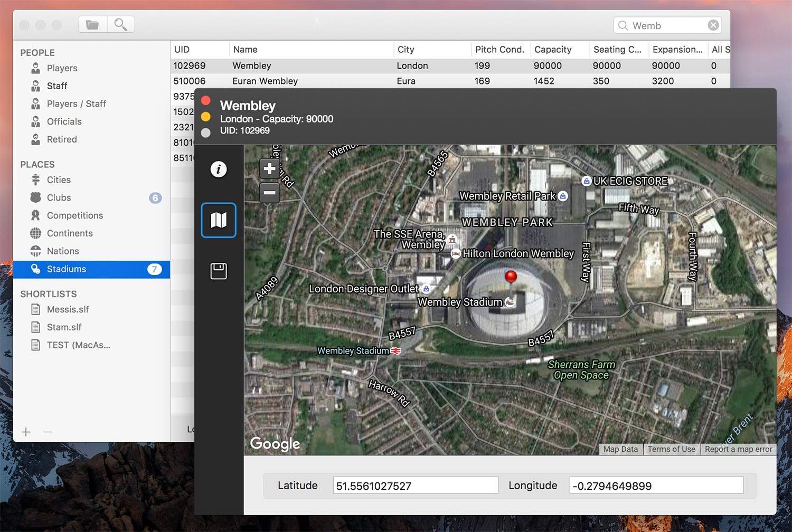Click the Latitude input field
792x532 pixels.
(x=416, y=486)
